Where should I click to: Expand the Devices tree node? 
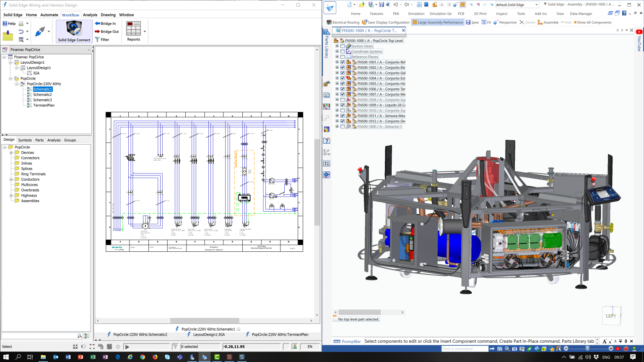(10, 152)
